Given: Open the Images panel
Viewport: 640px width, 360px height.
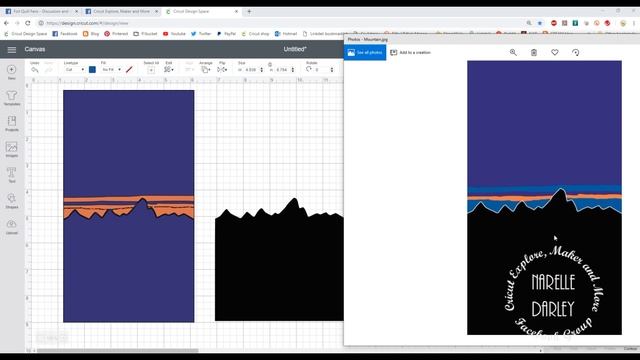Looking at the screenshot, I should tap(11, 149).
